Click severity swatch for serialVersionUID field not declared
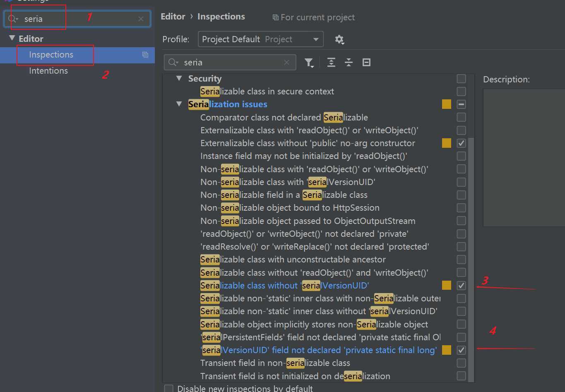565x392 pixels. [x=446, y=350]
